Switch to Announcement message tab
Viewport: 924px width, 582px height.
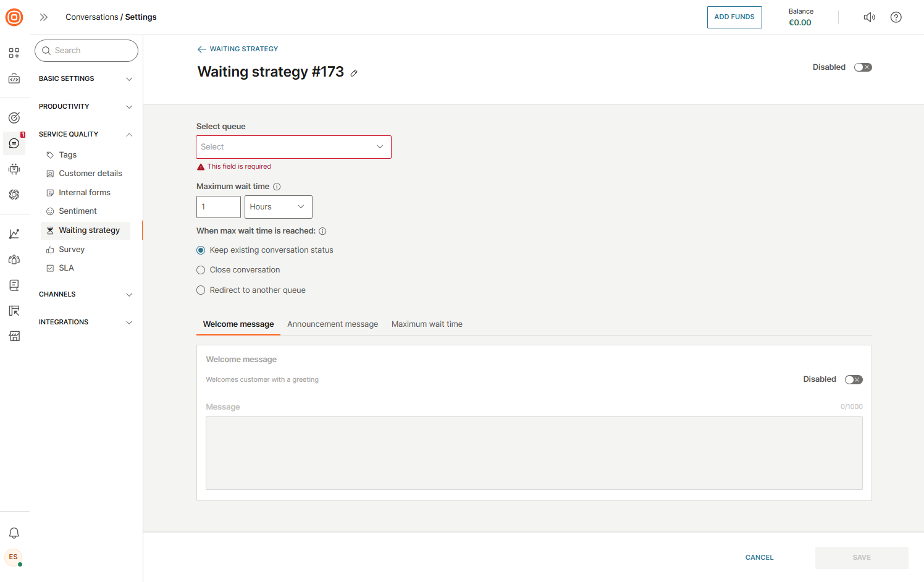click(332, 324)
